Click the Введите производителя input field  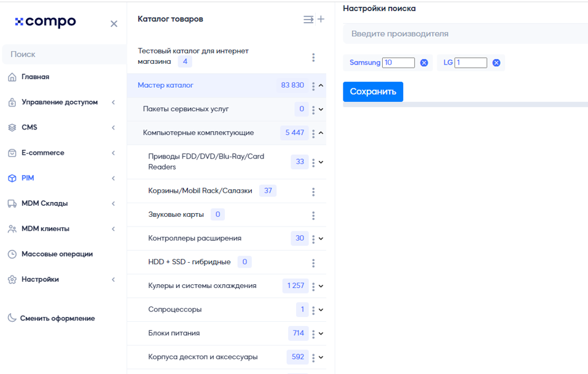point(465,34)
